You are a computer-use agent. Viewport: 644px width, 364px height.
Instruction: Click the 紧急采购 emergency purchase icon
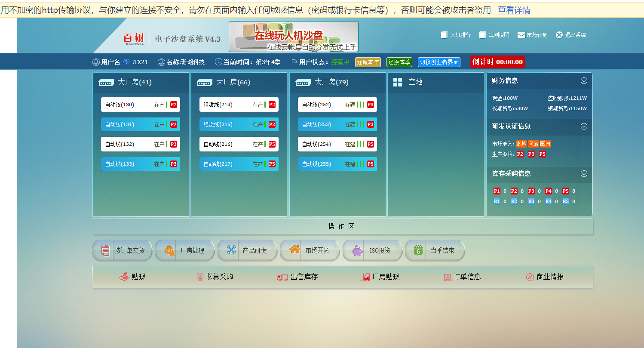pos(200,277)
